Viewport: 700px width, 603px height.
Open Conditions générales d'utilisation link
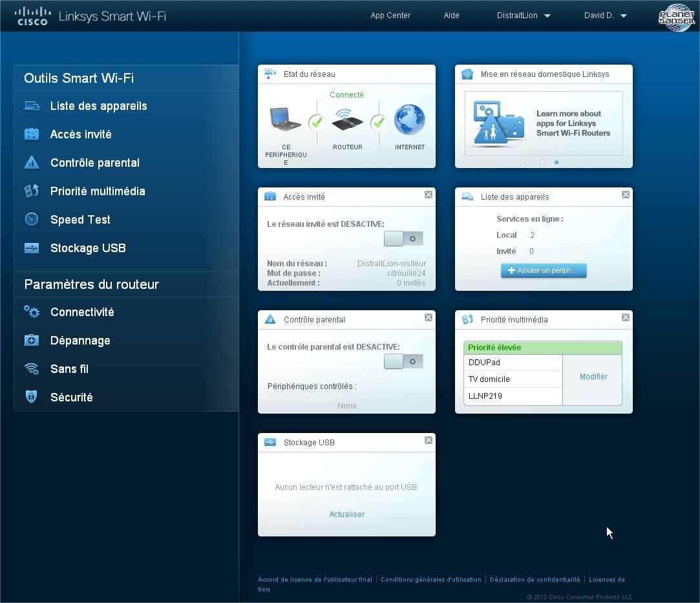tap(431, 579)
